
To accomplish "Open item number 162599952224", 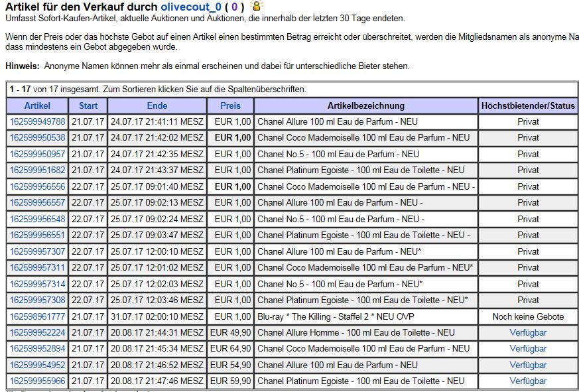I will [37, 332].
